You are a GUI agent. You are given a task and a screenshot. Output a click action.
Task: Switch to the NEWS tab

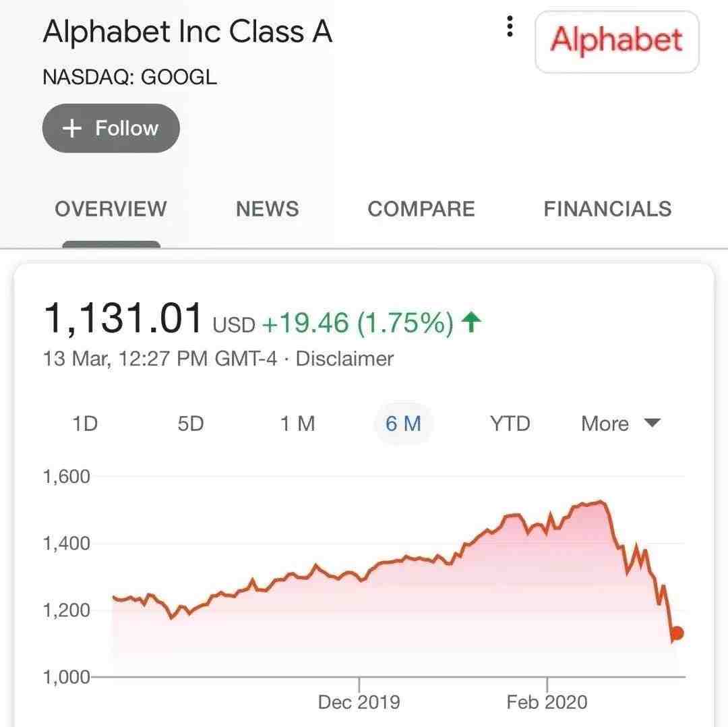click(268, 208)
